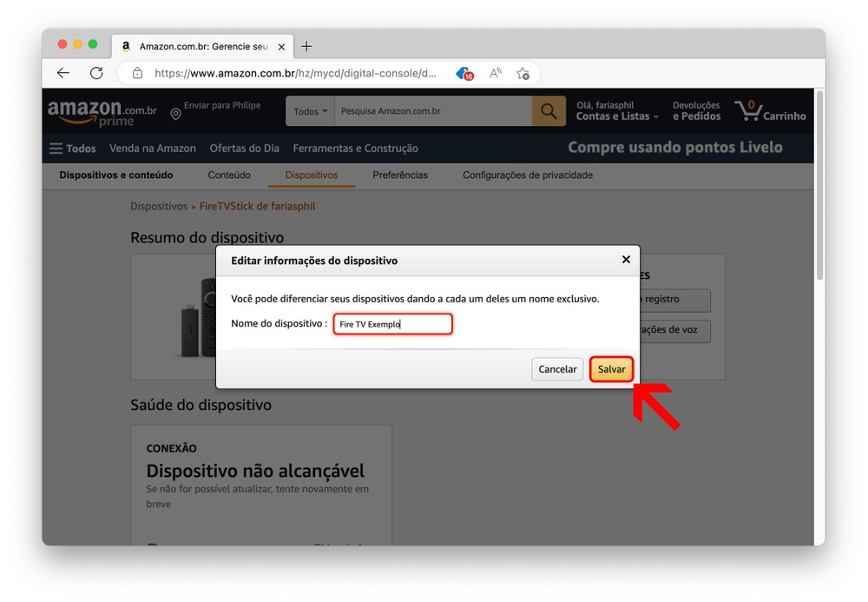The width and height of the screenshot is (868, 602).
Task: Open Devoluções e Pedidos
Action: click(696, 111)
